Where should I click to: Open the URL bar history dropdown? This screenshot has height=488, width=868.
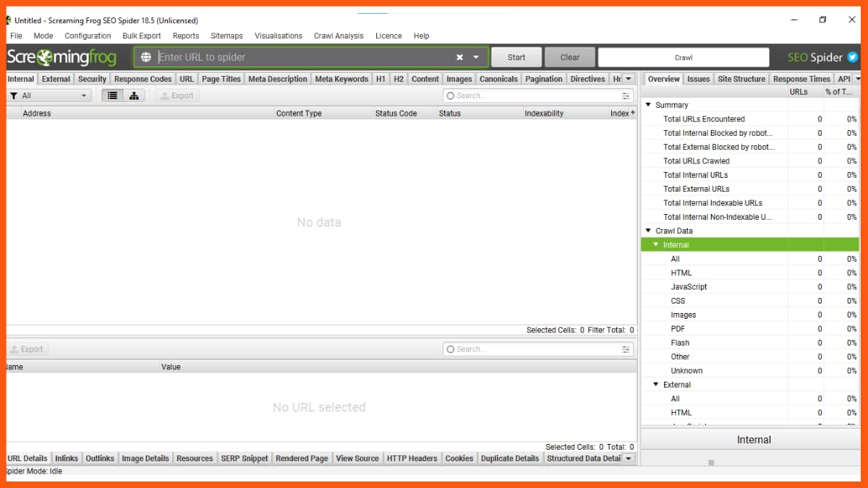coord(475,56)
